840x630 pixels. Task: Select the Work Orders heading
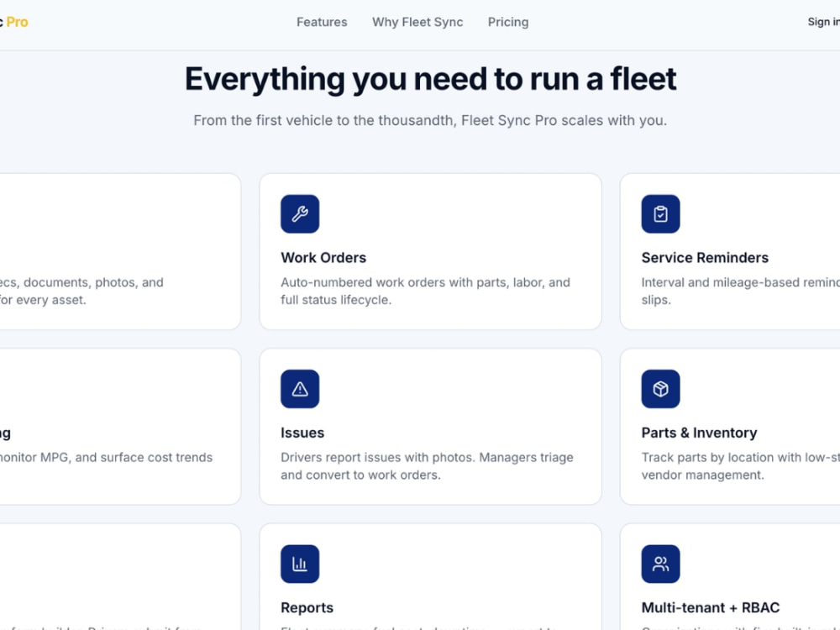[x=323, y=258]
